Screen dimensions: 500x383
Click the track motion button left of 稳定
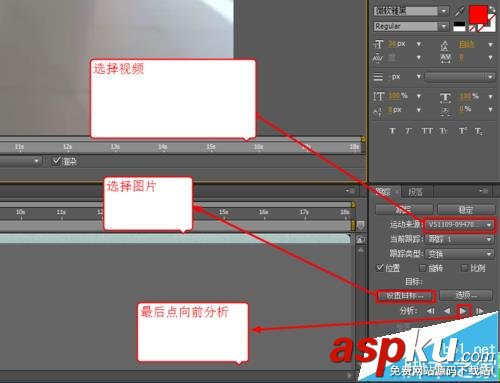click(404, 210)
